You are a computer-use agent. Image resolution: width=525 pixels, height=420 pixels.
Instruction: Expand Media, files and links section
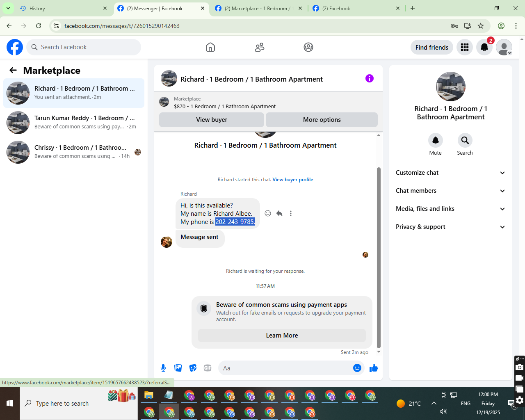[451, 209]
